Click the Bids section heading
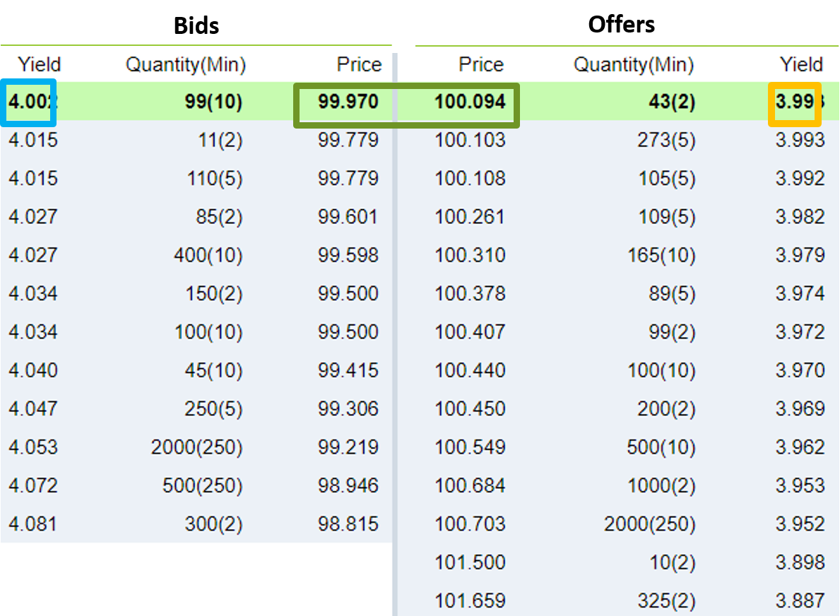The height and width of the screenshot is (616, 840). click(196, 25)
